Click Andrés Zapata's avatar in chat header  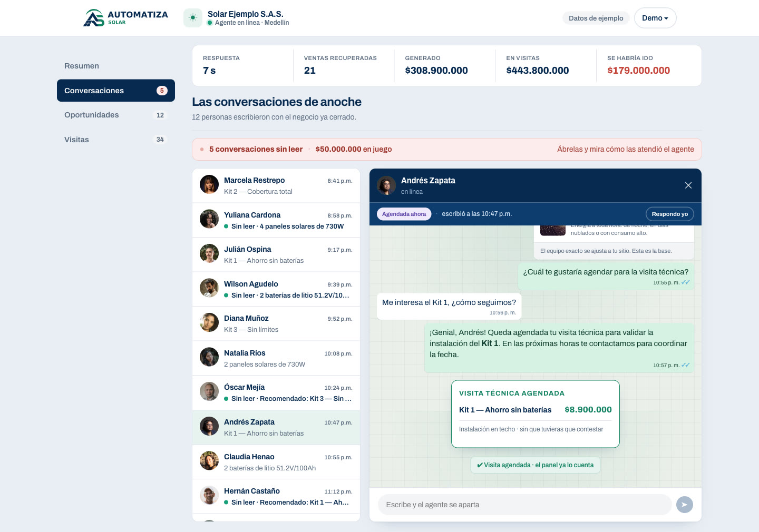tap(386, 185)
